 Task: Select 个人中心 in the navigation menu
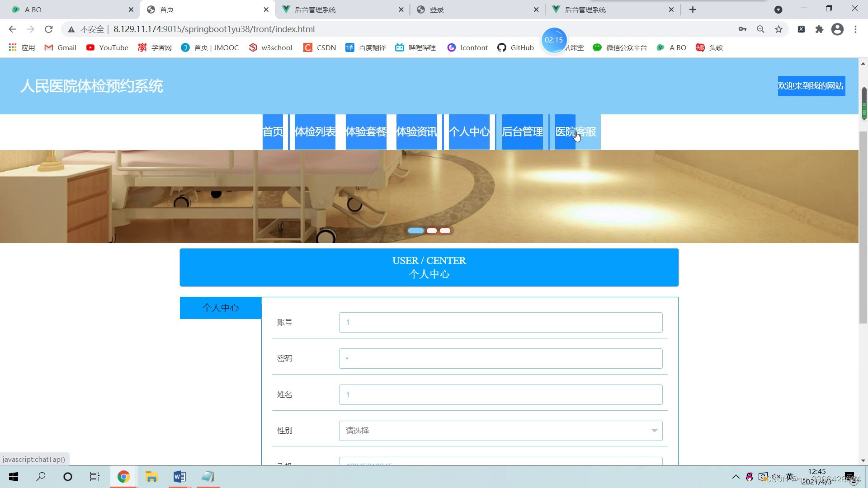pyautogui.click(x=469, y=131)
